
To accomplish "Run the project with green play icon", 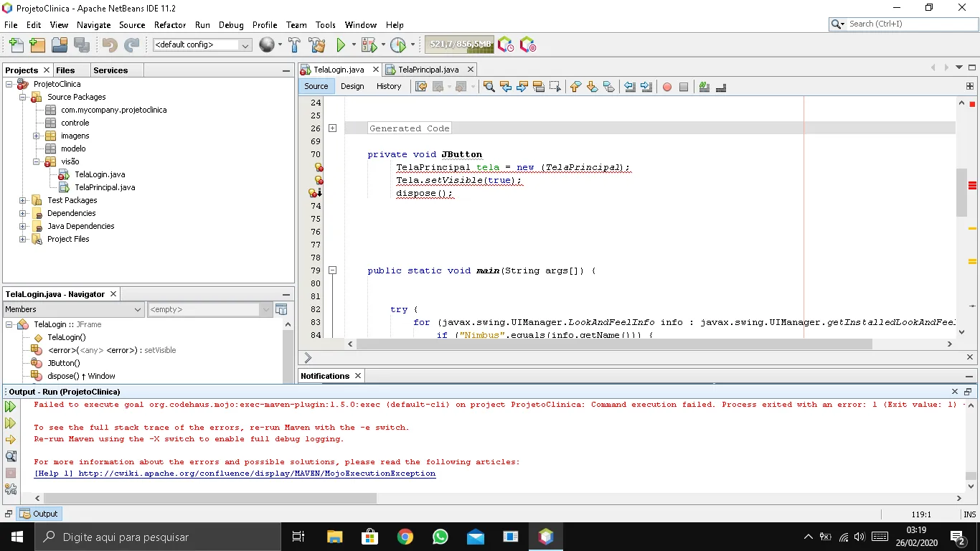I will [341, 45].
